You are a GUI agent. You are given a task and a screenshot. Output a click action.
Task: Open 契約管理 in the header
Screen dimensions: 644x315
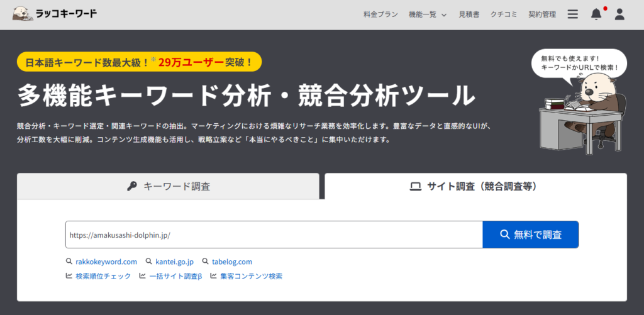(541, 14)
